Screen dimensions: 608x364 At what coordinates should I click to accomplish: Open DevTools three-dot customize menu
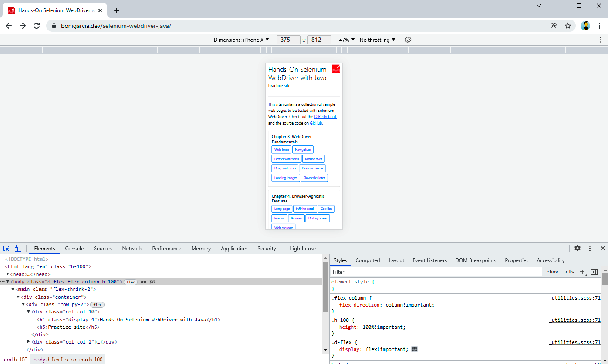coord(590,249)
